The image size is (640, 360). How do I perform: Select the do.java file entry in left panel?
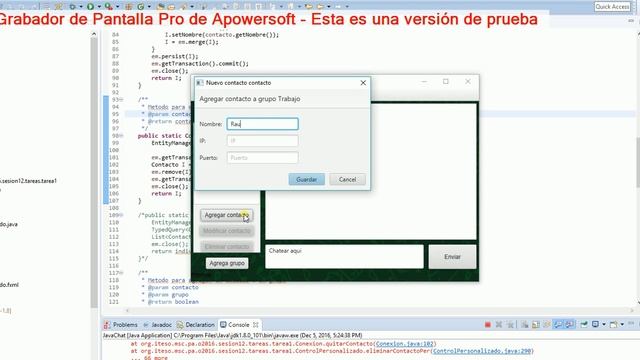(x=9, y=224)
